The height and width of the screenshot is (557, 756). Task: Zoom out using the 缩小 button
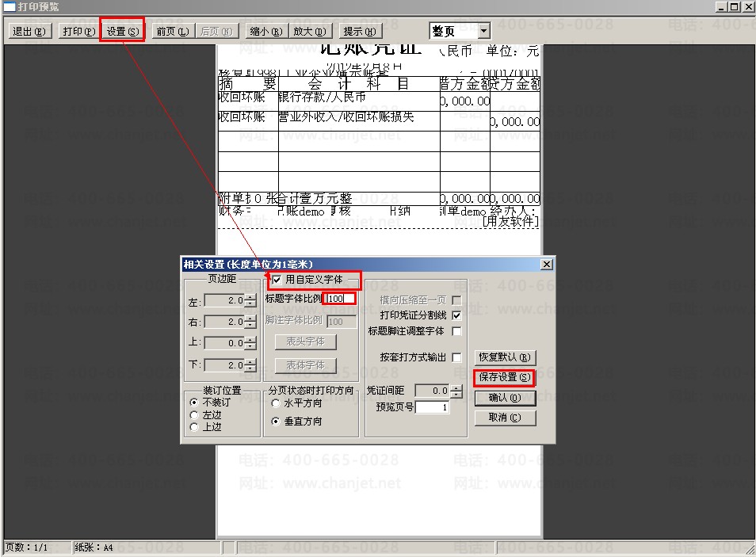point(265,32)
